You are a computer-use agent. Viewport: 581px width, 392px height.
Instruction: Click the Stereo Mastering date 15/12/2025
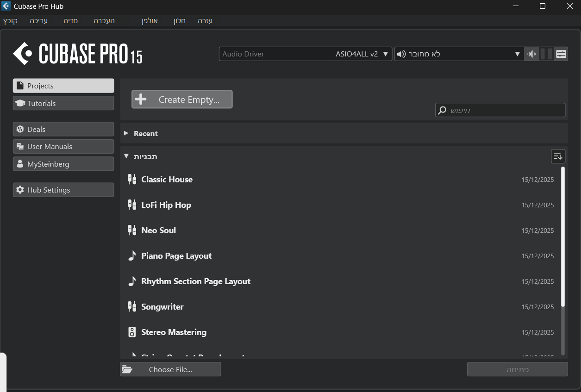click(537, 332)
